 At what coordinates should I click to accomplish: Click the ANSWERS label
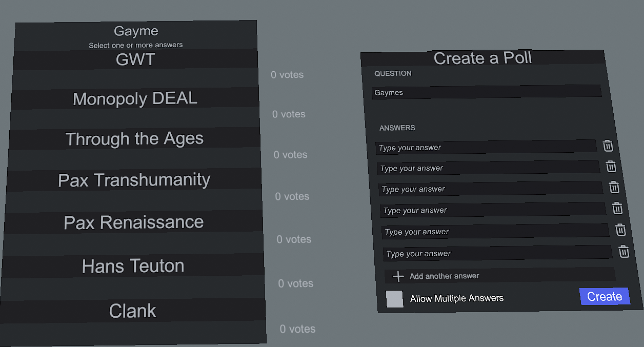click(397, 128)
